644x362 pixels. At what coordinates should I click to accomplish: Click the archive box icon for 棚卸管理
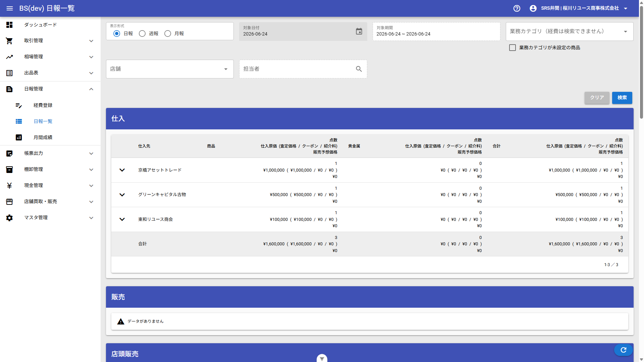coord(9,170)
